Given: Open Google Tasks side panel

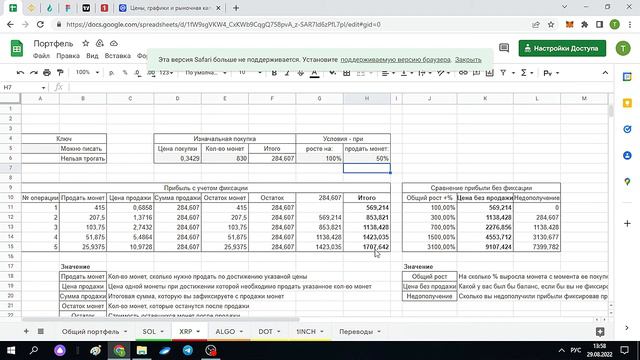Looking at the screenshot, I should tap(627, 129).
